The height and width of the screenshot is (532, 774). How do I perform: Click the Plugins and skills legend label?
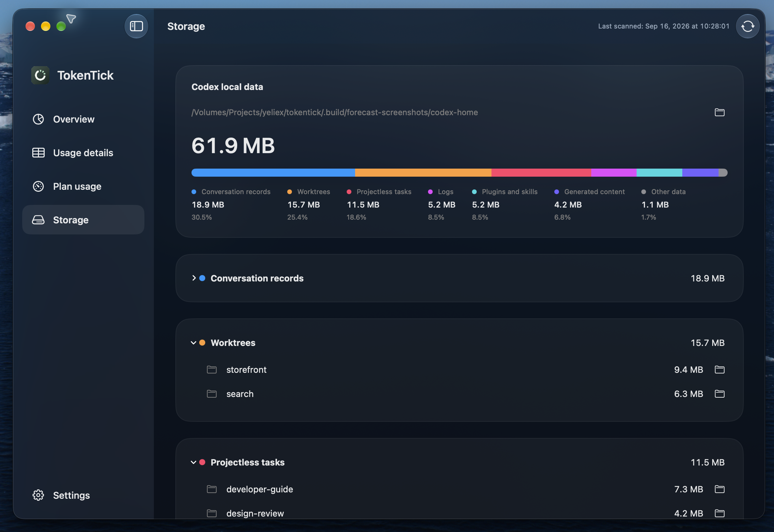click(510, 192)
